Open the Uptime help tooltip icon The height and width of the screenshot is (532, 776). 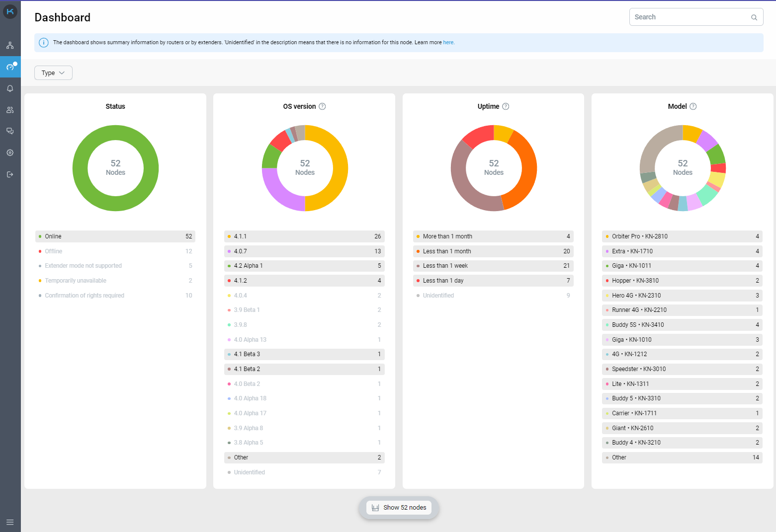(x=506, y=106)
